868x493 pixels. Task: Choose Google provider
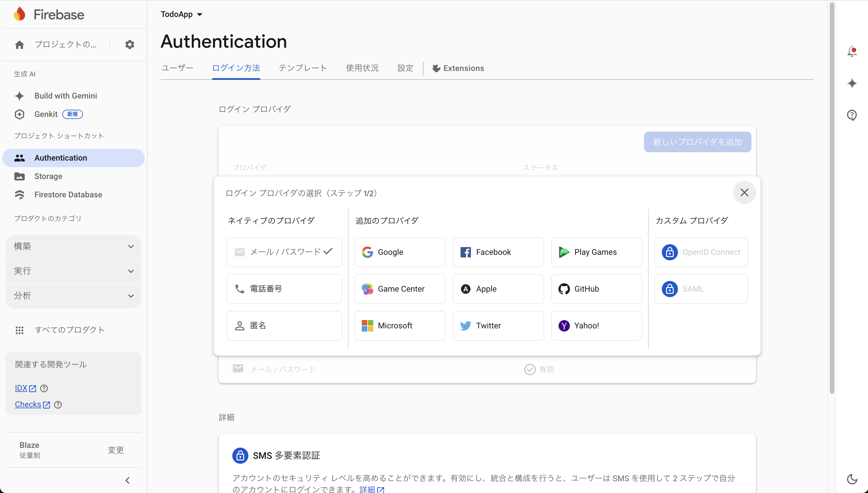[x=400, y=252]
